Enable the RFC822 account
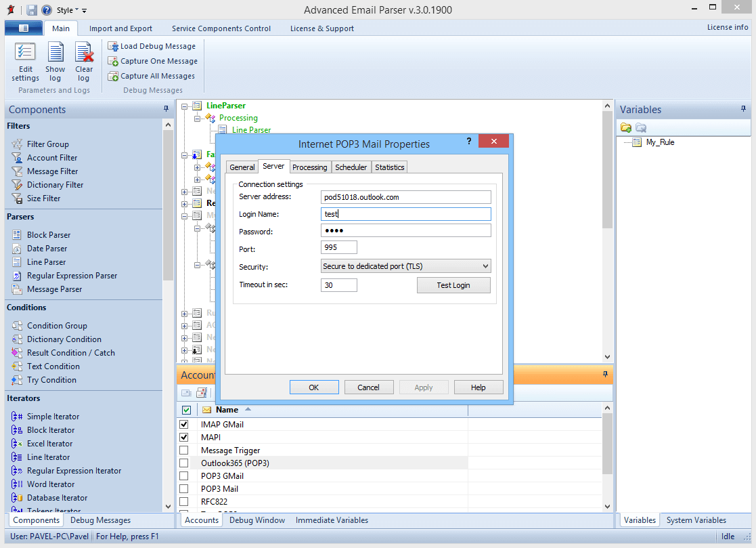This screenshot has width=756, height=548. pyautogui.click(x=183, y=502)
